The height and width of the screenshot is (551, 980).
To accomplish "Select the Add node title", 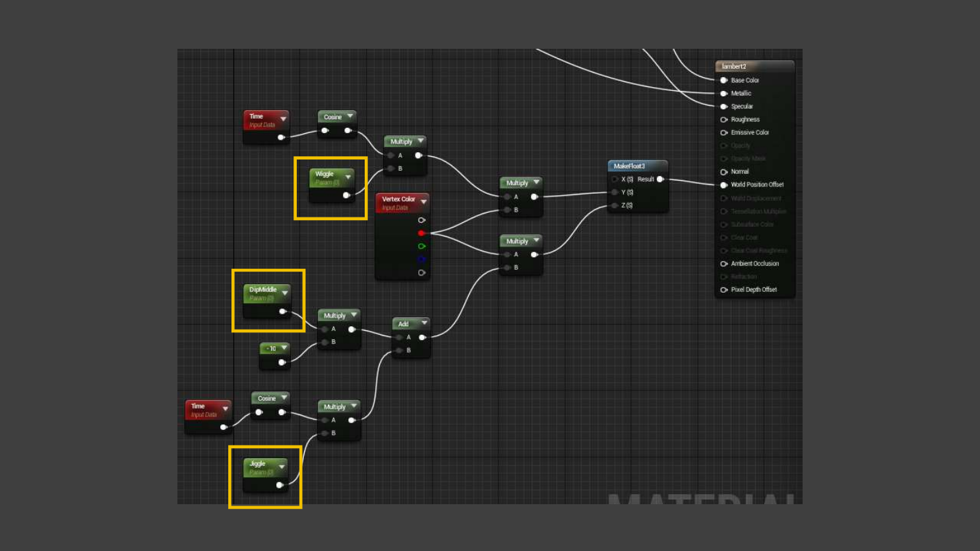I will pyautogui.click(x=403, y=324).
